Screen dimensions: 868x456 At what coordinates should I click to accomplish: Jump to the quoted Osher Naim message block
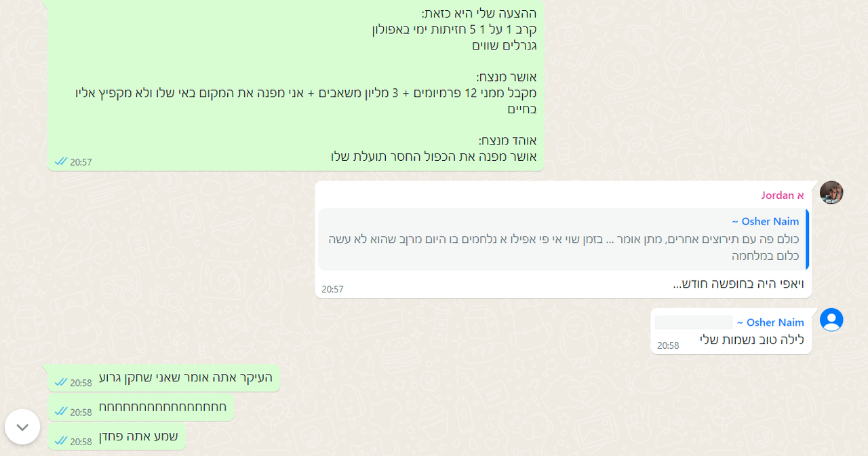click(563, 240)
